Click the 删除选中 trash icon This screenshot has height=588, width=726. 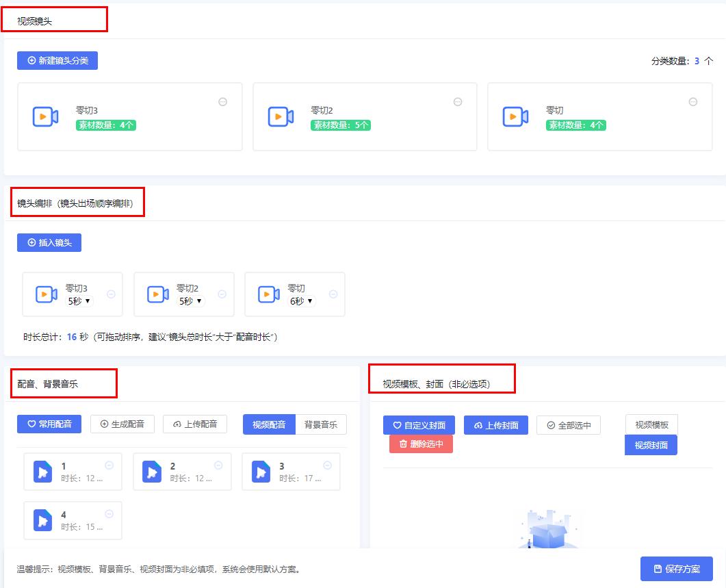point(402,444)
